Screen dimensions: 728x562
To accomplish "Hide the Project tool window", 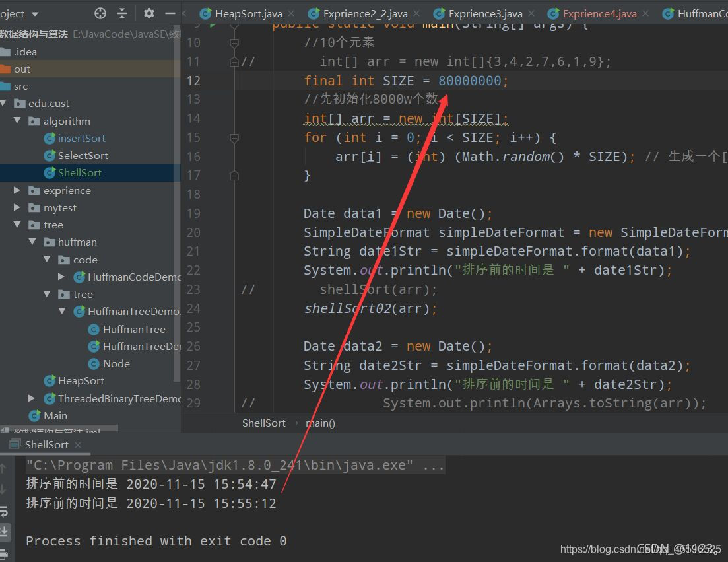I will click(x=170, y=13).
